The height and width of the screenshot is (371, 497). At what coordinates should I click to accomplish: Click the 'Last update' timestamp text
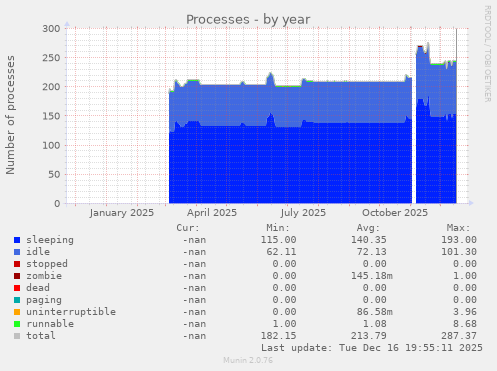coord(372,348)
